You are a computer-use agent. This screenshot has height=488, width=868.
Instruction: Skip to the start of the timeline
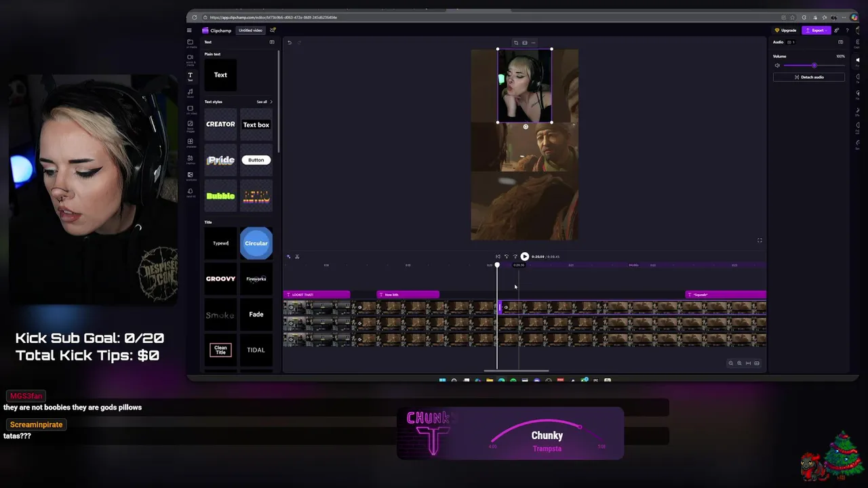(x=498, y=257)
